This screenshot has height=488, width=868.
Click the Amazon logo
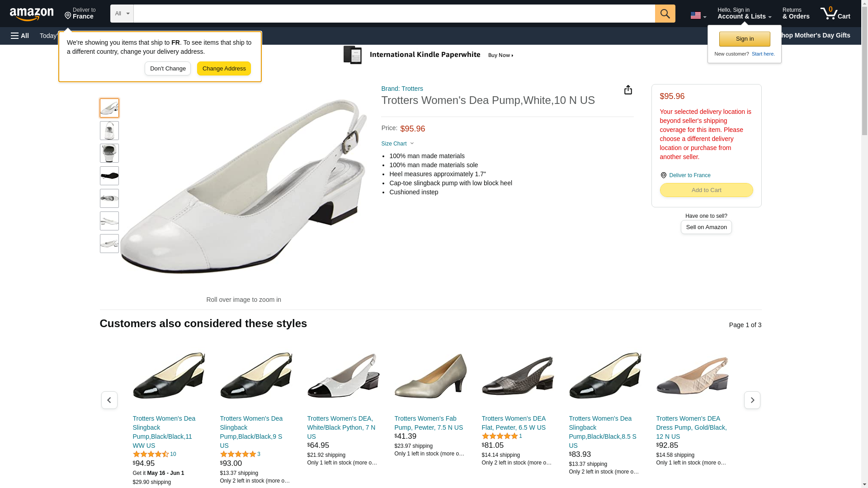tap(32, 14)
